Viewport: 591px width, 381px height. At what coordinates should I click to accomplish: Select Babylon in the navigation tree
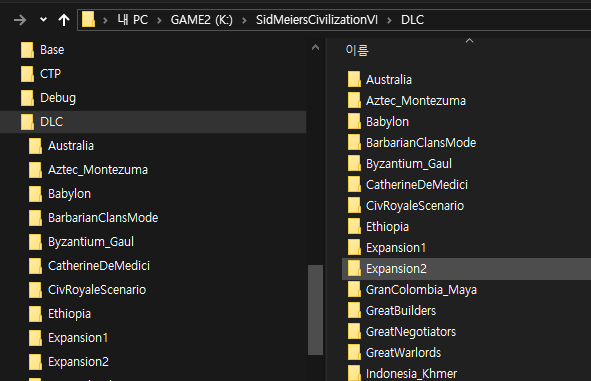coord(69,194)
